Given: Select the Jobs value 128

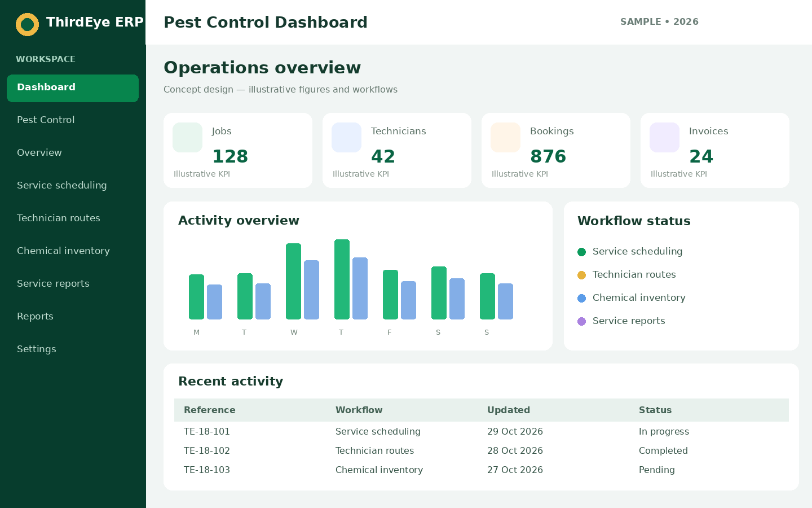Looking at the screenshot, I should click(230, 156).
